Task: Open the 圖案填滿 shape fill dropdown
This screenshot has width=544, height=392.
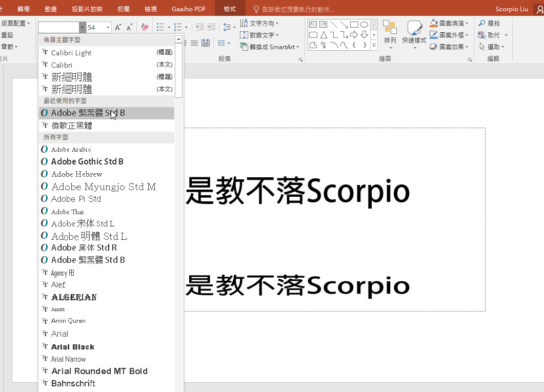Action: coord(467,24)
